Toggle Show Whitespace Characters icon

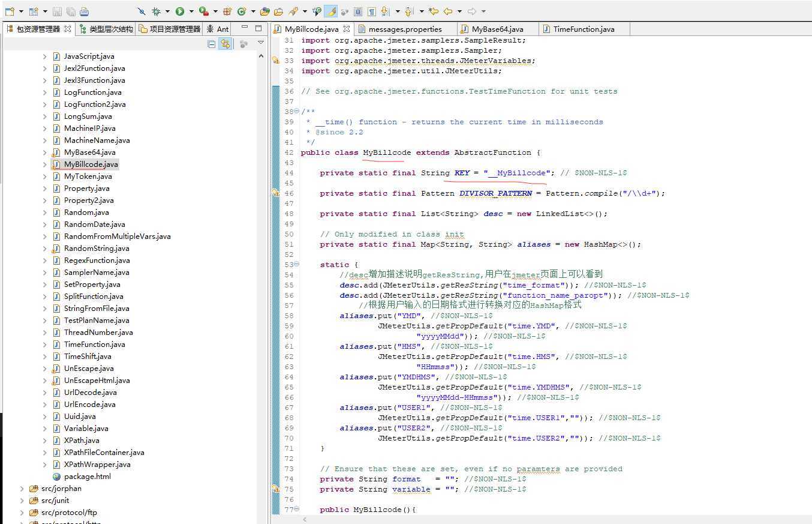click(372, 11)
